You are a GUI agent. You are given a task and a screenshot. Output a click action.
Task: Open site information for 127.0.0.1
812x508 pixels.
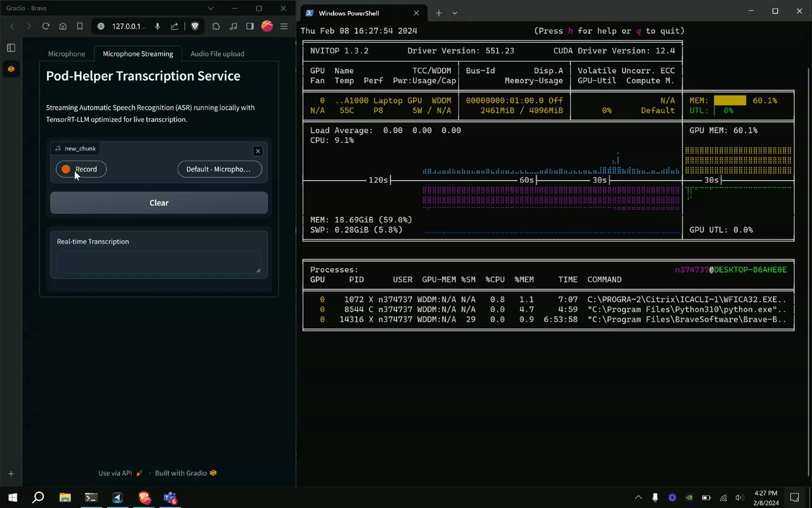[x=101, y=27]
